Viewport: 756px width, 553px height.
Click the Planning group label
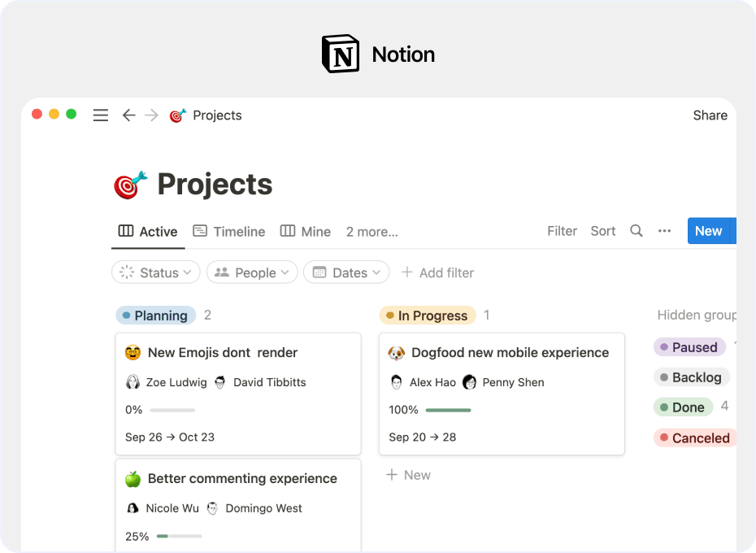coord(156,316)
